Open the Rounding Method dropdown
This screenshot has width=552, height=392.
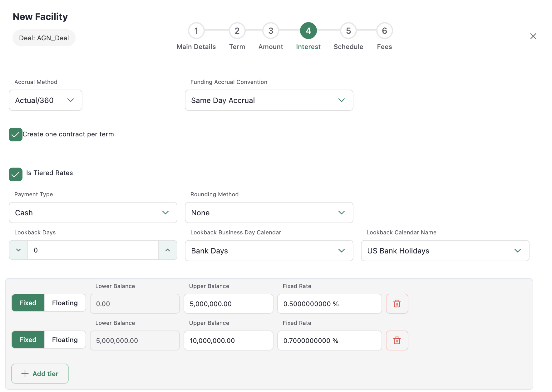click(x=269, y=213)
